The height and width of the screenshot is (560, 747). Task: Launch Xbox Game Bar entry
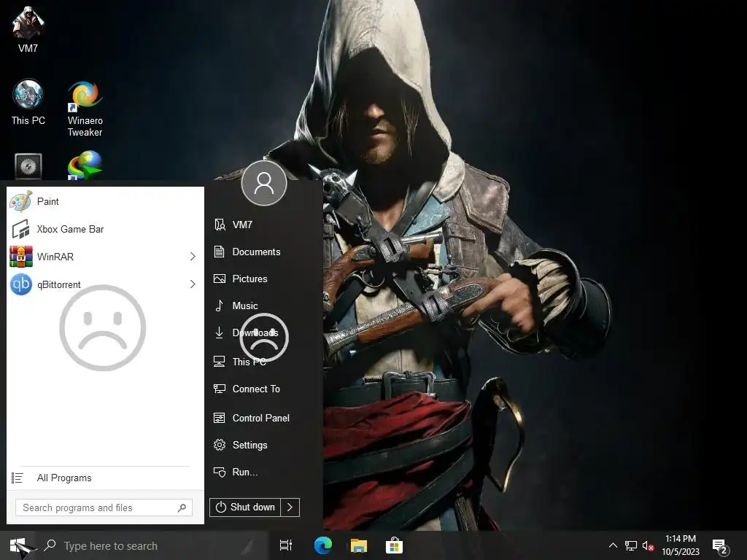(x=105, y=229)
